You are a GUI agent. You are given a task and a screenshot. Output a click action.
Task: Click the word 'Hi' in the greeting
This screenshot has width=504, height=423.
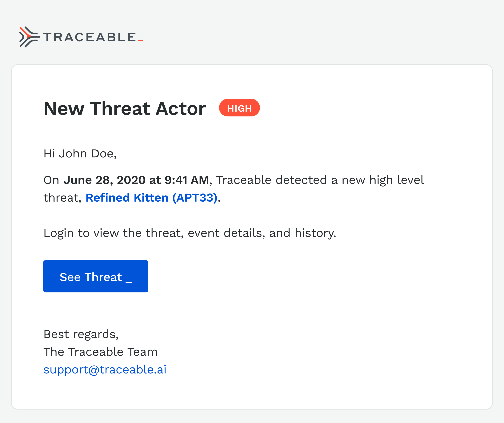[49, 154]
